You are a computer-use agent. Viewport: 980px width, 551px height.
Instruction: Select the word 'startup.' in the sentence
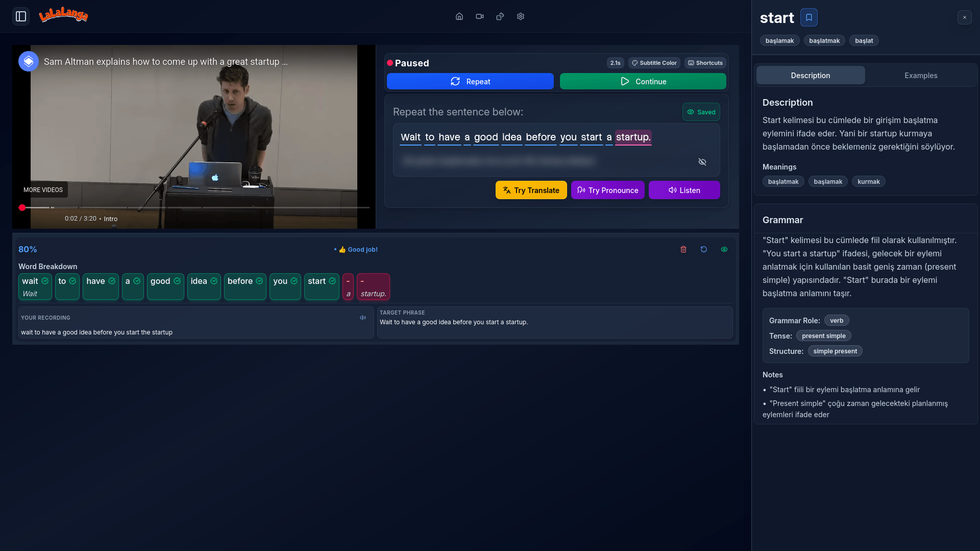pos(633,137)
